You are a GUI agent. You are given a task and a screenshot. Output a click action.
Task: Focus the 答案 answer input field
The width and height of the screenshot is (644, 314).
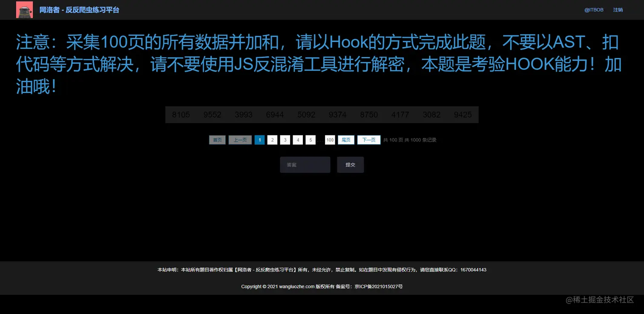(x=305, y=165)
